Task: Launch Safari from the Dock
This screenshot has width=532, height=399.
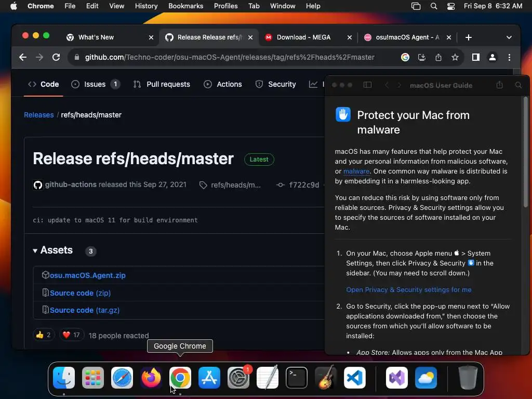Action: [122, 377]
